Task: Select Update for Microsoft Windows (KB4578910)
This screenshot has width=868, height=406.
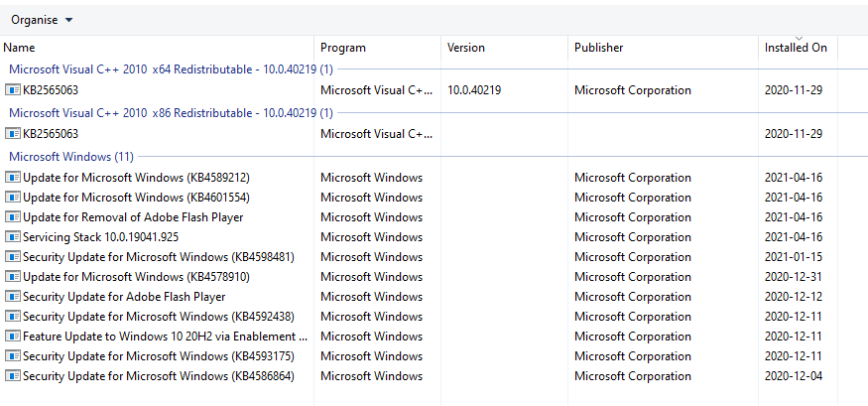Action: coord(136,276)
